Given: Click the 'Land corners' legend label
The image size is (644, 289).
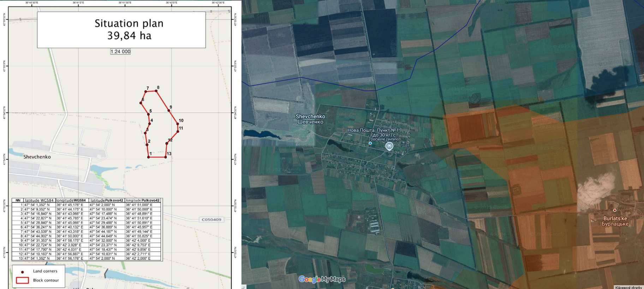Looking at the screenshot, I should click(x=45, y=271).
